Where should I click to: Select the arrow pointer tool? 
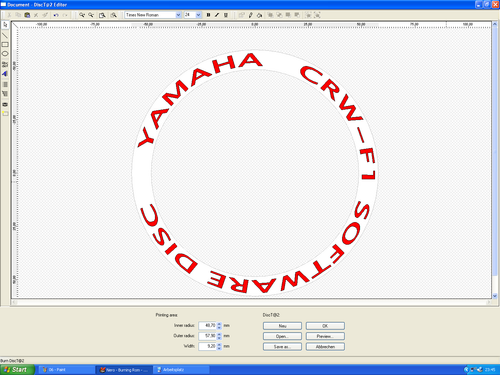(x=5, y=25)
